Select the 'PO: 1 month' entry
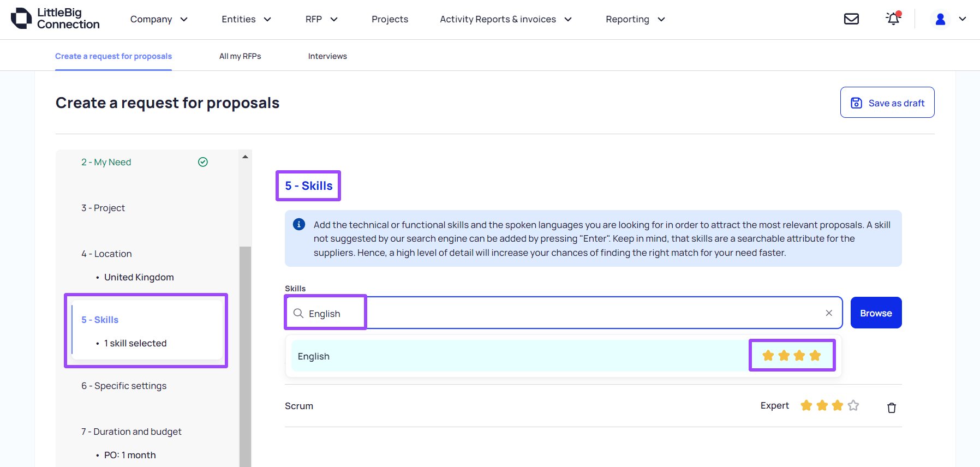Screen dimensions: 980x467 130,455
